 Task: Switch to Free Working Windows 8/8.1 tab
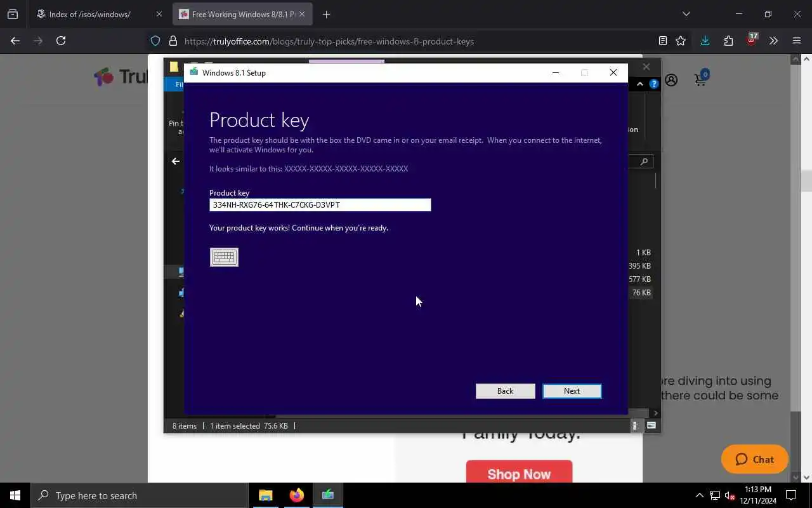pos(244,14)
